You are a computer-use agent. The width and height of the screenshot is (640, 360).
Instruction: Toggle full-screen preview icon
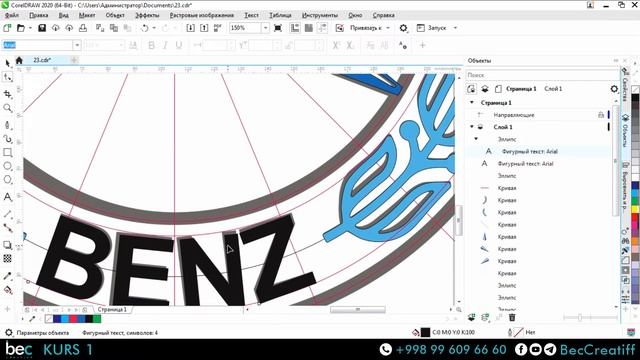278,28
